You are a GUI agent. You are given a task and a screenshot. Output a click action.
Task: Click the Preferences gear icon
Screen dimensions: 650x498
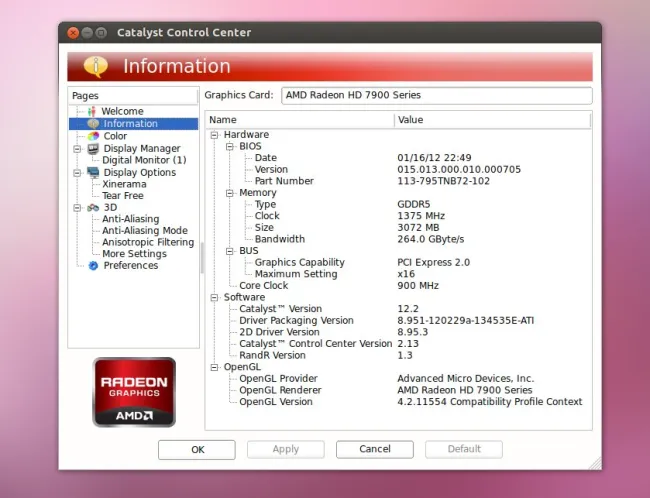tap(93, 266)
